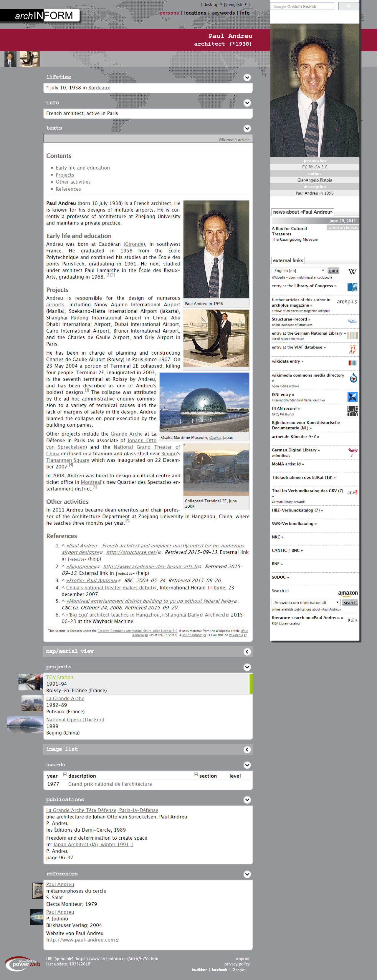
Task: Open the locations menu
Action: point(195,13)
